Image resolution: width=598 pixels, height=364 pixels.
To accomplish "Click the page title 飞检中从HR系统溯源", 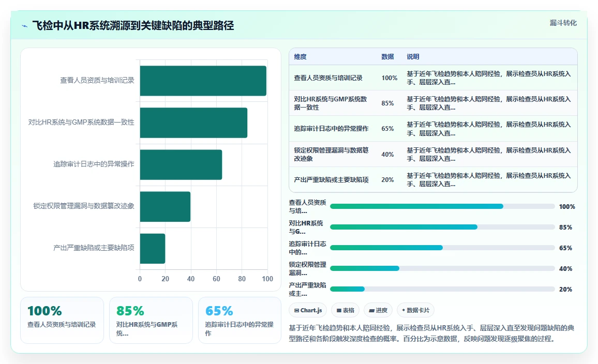I will [x=133, y=25].
